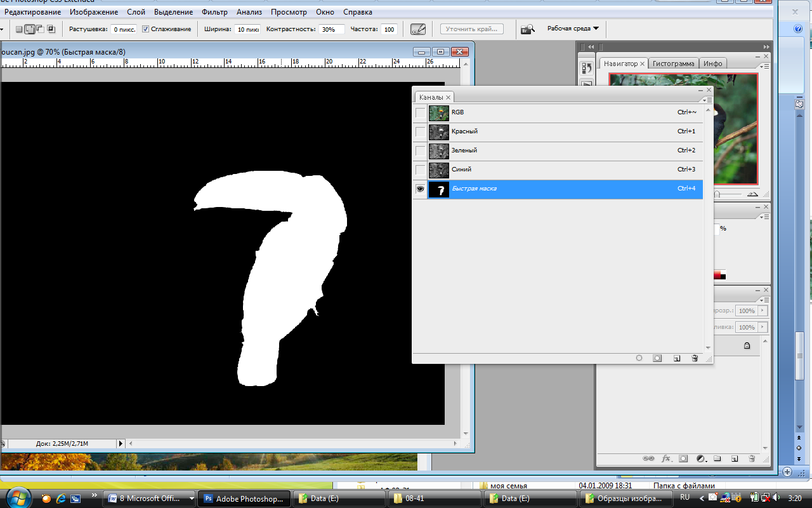Screen dimensions: 812x508
Task: Open the History panel icon in collapsed dock
Action: 587,67
